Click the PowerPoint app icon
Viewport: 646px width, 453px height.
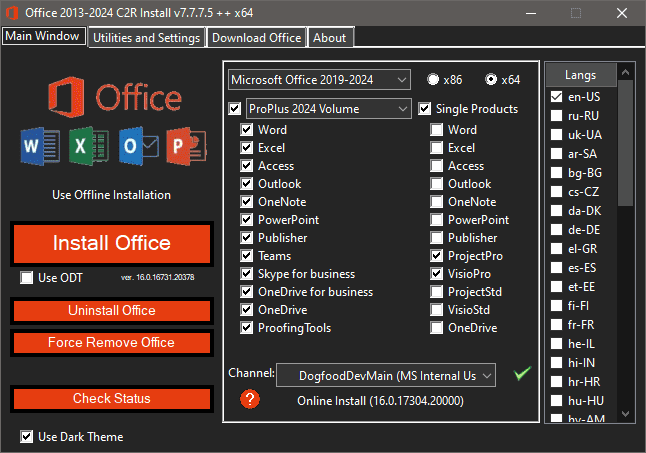[186, 147]
